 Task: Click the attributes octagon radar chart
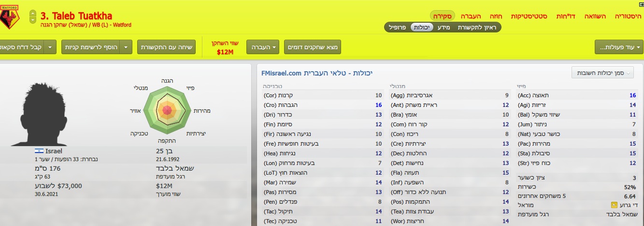point(167,110)
